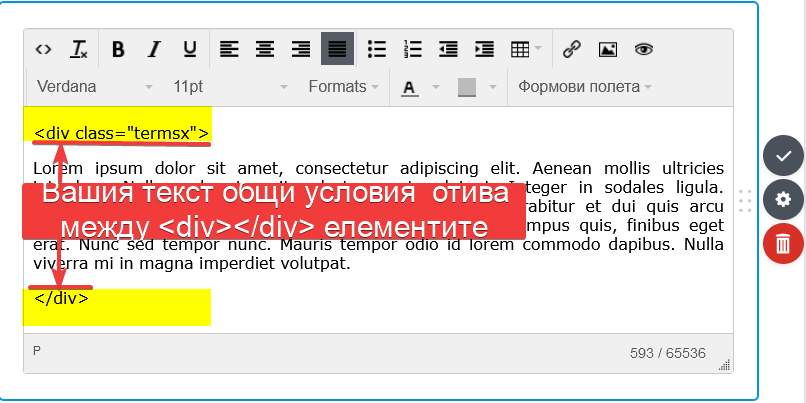Click the bullet list icon
806x403 pixels.
pyautogui.click(x=377, y=48)
